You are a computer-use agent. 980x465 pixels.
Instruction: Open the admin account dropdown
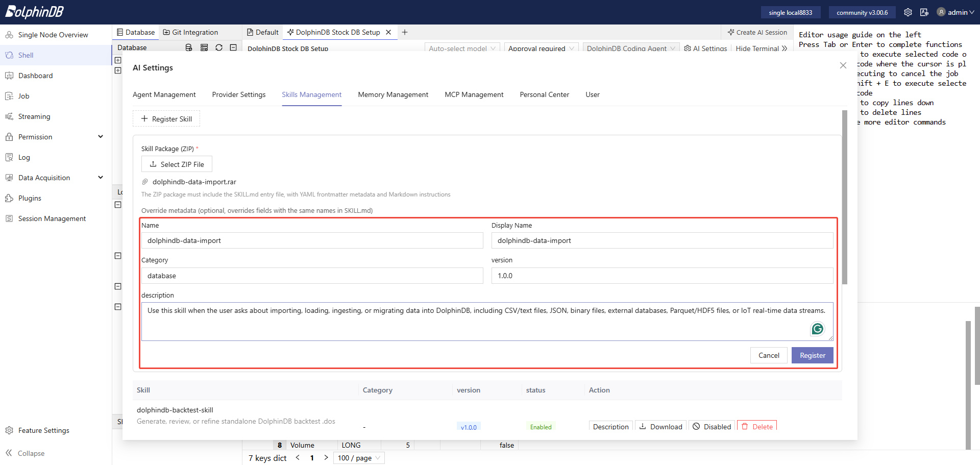click(x=955, y=12)
